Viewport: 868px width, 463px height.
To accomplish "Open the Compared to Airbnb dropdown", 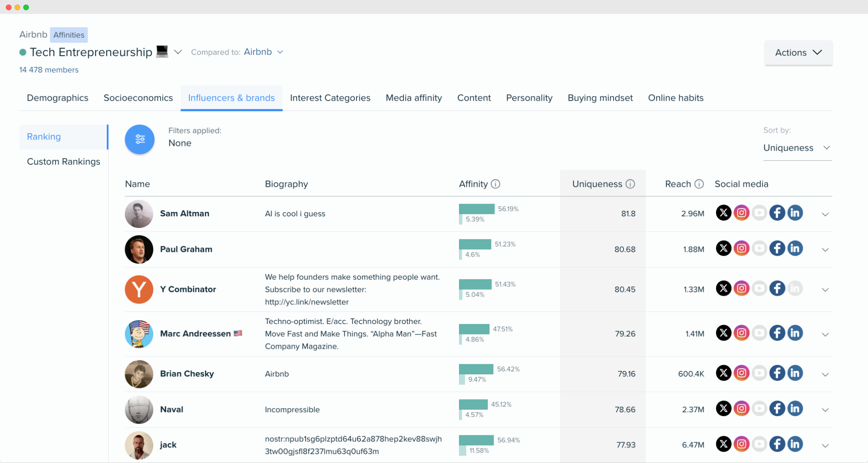I will 264,52.
